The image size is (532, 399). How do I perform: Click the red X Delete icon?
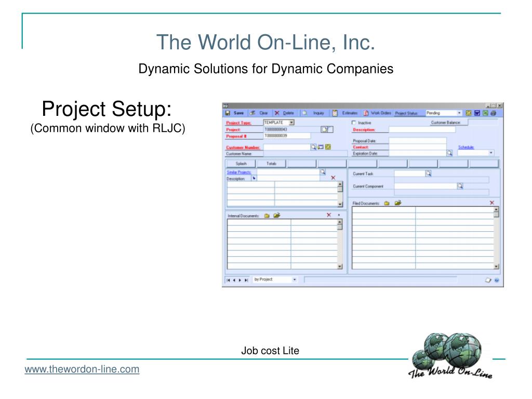tap(277, 113)
